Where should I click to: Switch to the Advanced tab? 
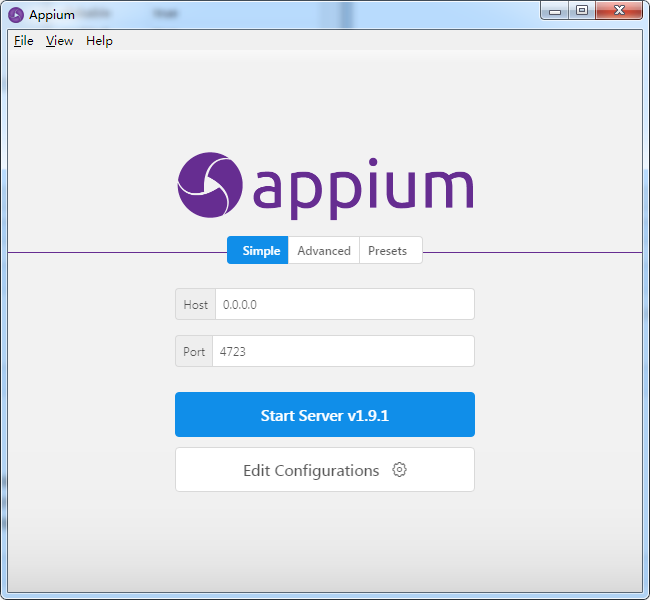tap(324, 250)
